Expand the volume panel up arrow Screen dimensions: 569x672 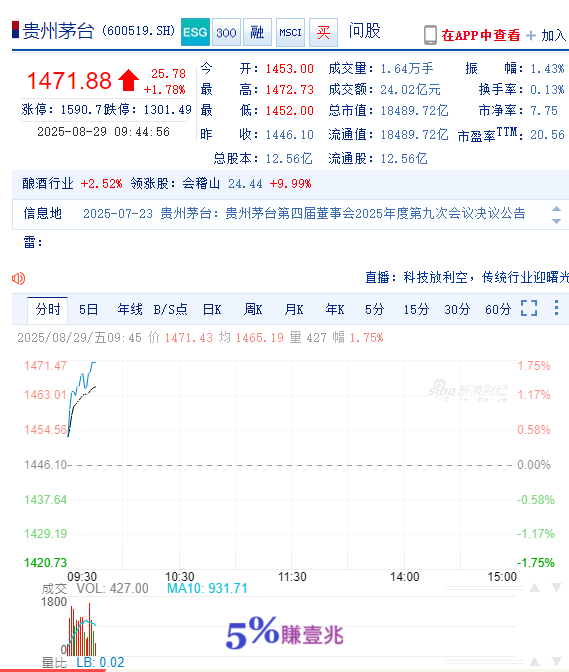534,587
